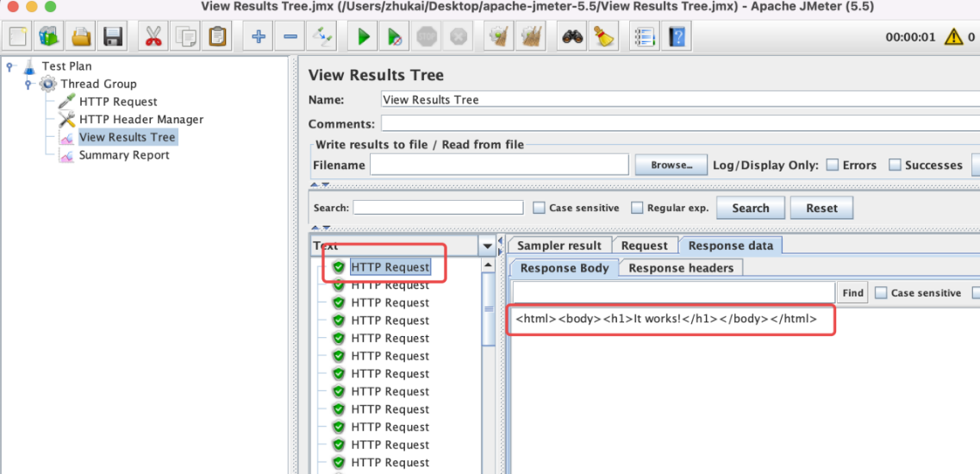This screenshot has width=980, height=474.
Task: Open the Text renderer dropdown arrow
Action: pyautogui.click(x=489, y=246)
